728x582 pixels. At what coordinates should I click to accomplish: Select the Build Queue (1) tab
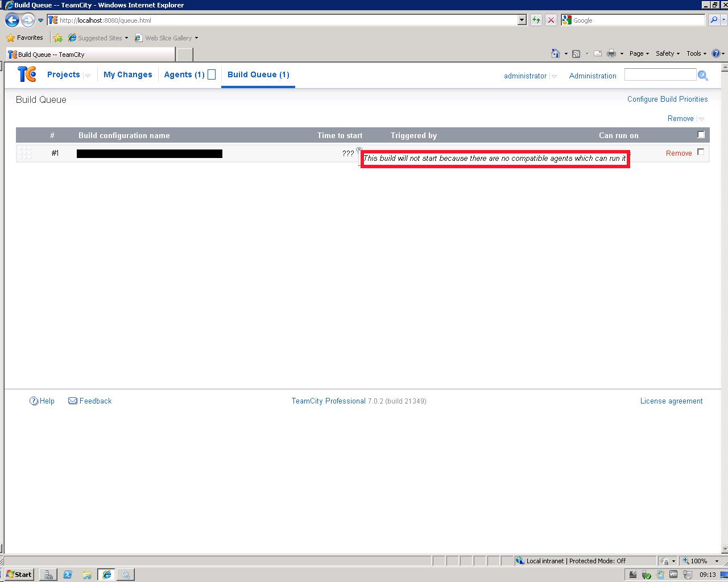click(x=258, y=74)
